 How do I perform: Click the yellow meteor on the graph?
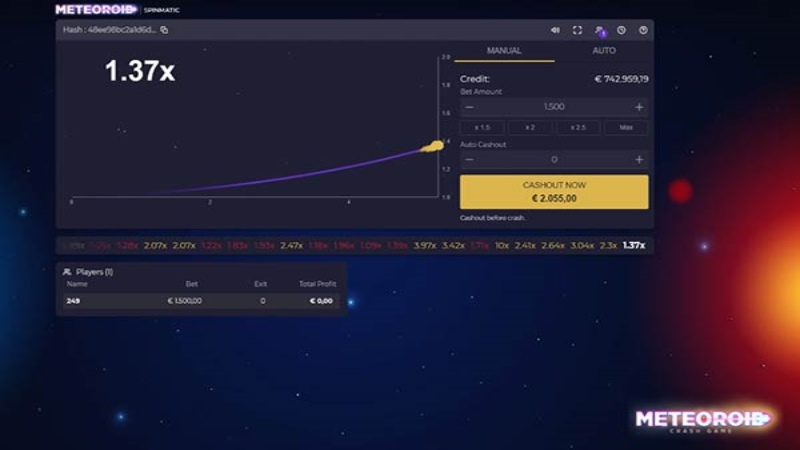(433, 147)
